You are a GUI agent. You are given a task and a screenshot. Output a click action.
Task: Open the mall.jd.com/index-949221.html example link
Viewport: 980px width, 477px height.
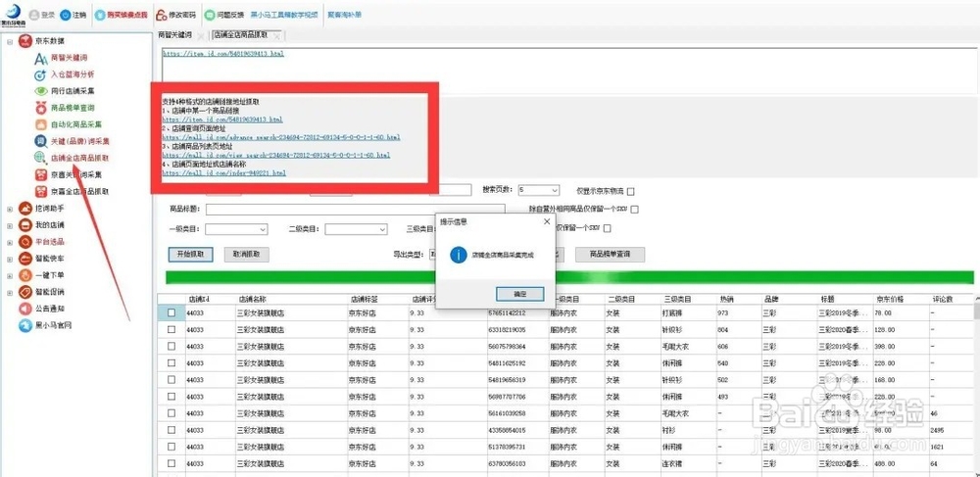point(223,173)
